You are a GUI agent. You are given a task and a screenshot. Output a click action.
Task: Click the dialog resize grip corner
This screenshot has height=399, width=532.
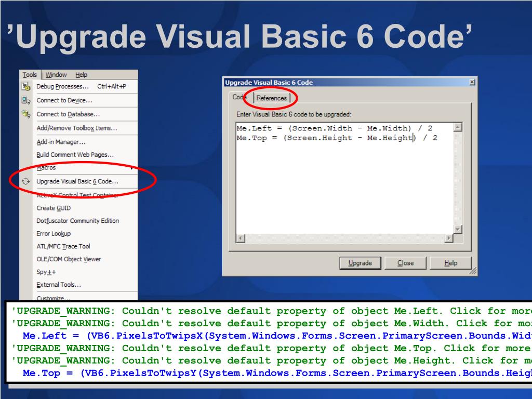pyautogui.click(x=473, y=271)
